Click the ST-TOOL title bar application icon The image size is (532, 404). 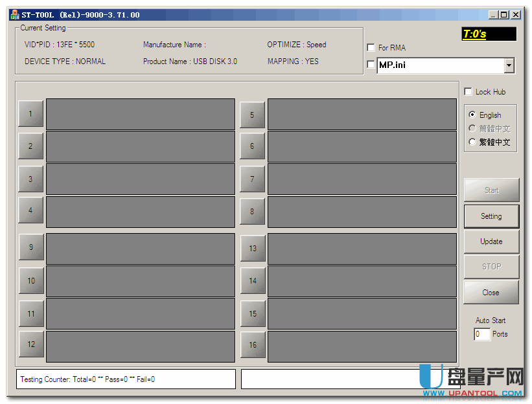[14, 14]
